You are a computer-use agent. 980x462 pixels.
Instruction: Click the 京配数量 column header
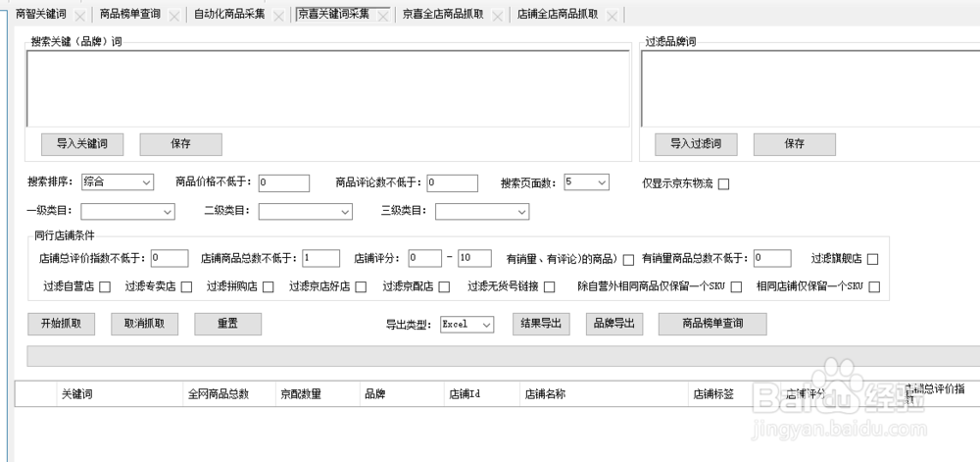pos(318,394)
